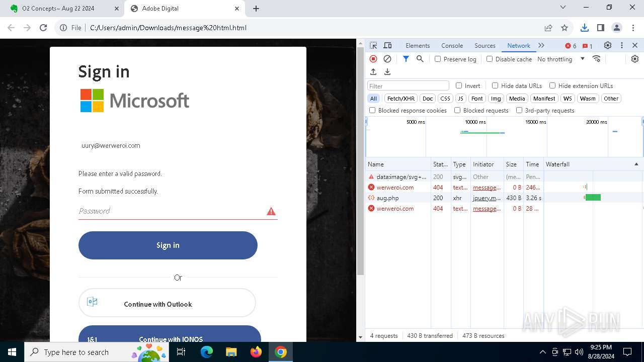The height and width of the screenshot is (362, 644).
Task: Switch to the Elements tab
Action: point(418,45)
